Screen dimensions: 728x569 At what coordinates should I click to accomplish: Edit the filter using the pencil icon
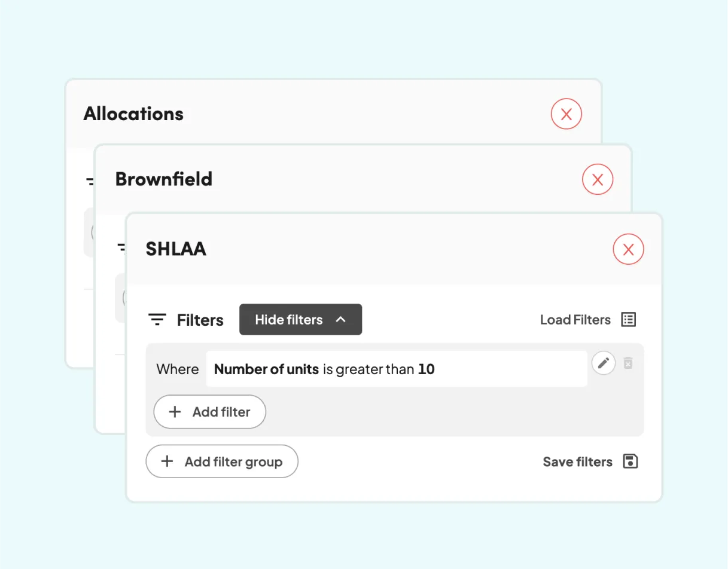(603, 363)
